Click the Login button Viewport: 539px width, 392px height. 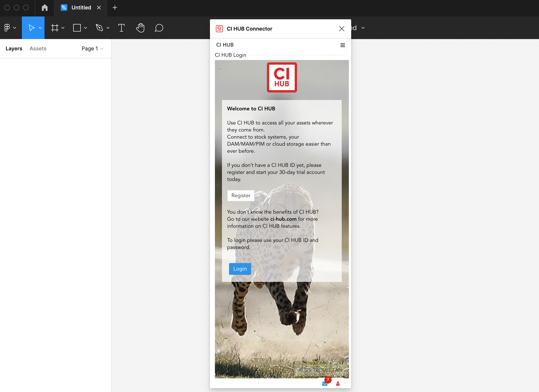coord(240,269)
